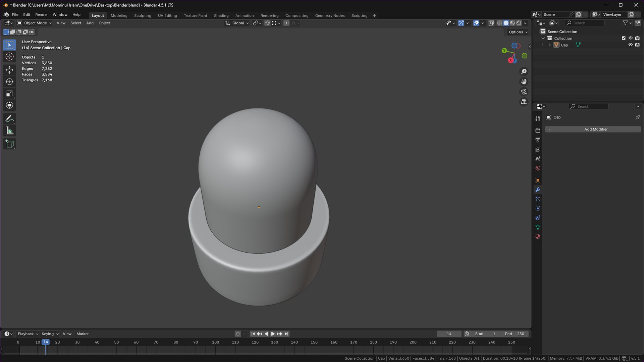
Task: Activate the 3D Cursor tool
Action: pyautogui.click(x=9, y=57)
